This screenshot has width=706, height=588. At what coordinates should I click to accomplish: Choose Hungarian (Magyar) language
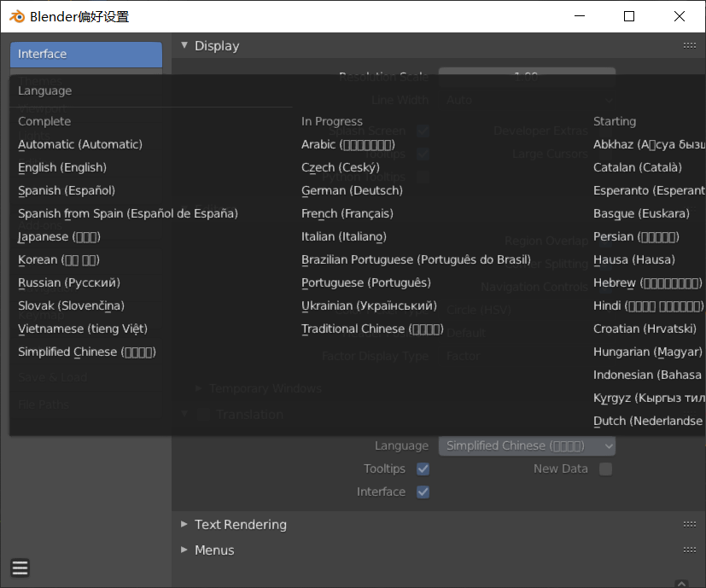pyautogui.click(x=647, y=352)
